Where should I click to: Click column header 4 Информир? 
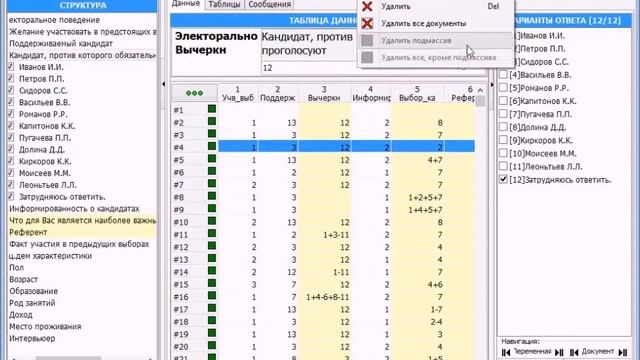pos(371,93)
